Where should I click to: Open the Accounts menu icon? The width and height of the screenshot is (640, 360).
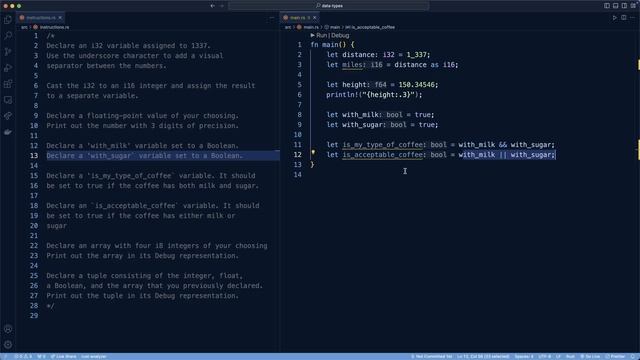[x=8, y=329]
